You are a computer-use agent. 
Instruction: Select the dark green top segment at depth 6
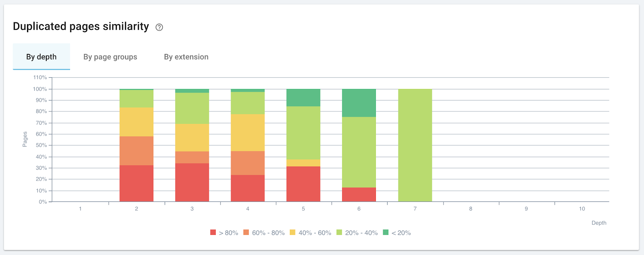[359, 102]
